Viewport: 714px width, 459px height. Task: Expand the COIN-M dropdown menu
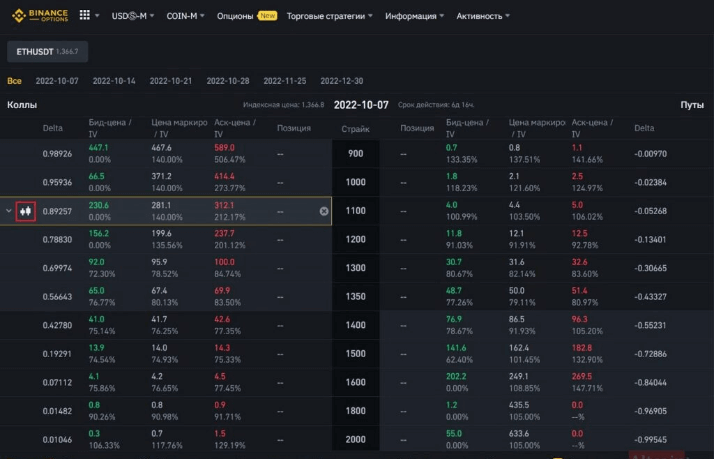pos(187,16)
